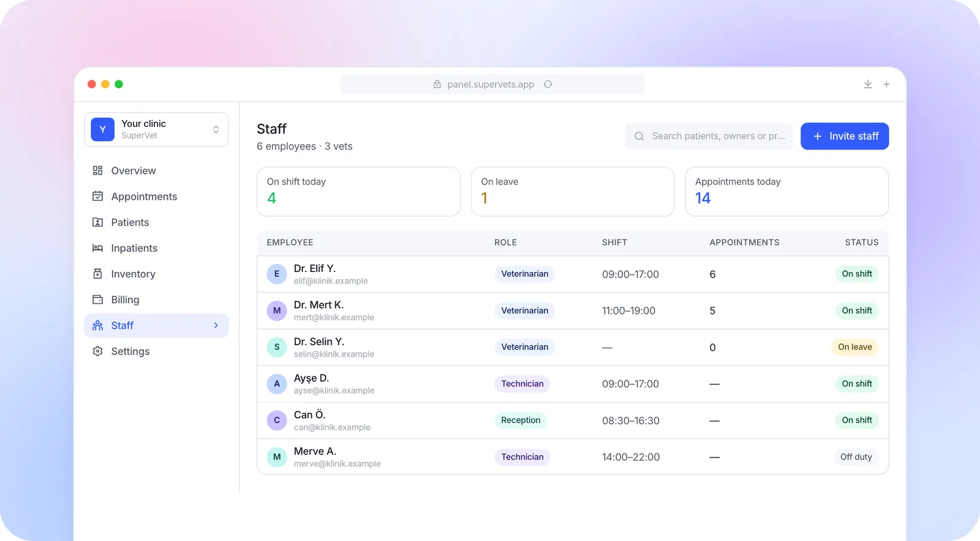
Task: Click the EMPLOYEE column header
Action: coord(290,243)
